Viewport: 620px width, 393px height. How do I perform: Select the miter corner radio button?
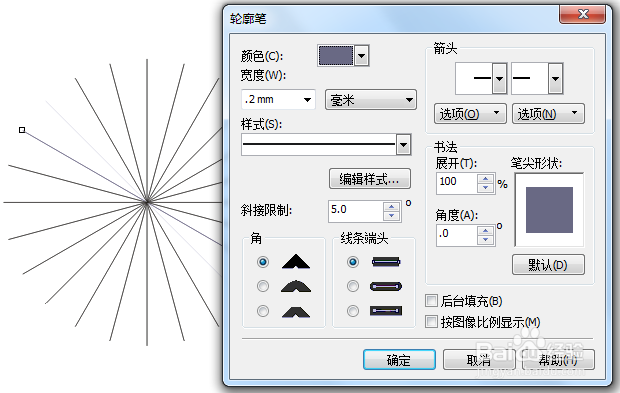263,262
